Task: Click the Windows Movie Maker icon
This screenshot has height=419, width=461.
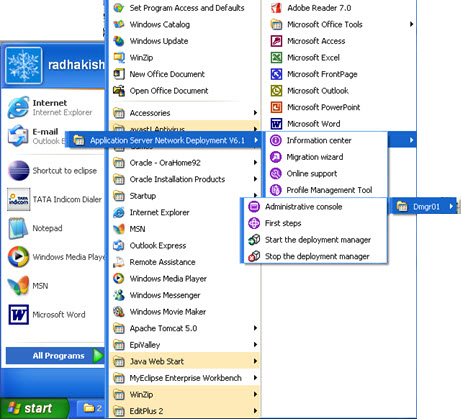Action: [119, 312]
